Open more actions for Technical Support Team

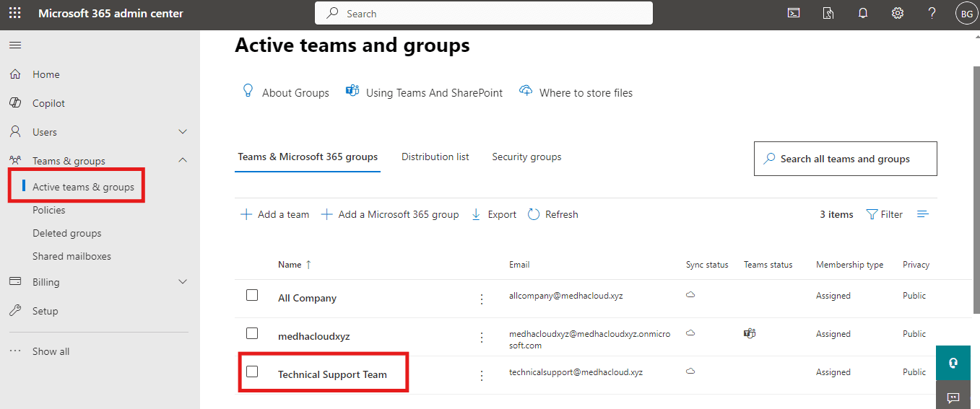point(482,375)
